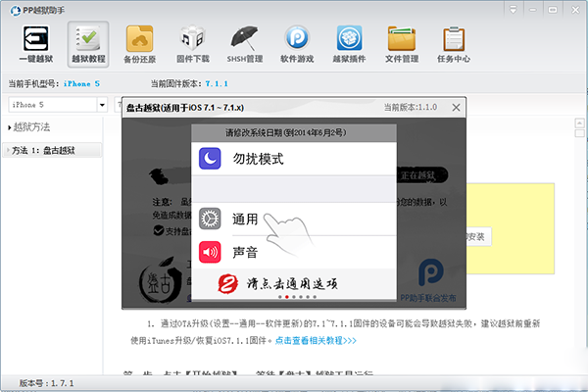588x392 pixels.
Task: Open the title bar dropdown menu arrow
Action: (x=514, y=10)
